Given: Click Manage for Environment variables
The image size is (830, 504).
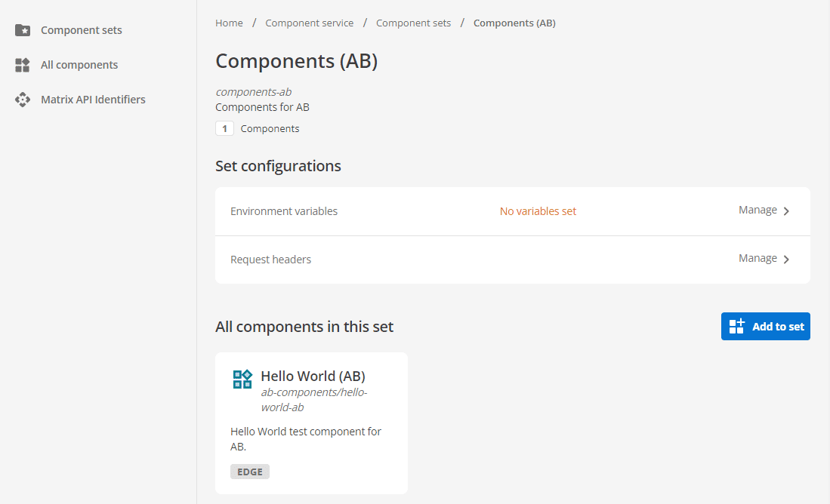Looking at the screenshot, I should coord(757,210).
